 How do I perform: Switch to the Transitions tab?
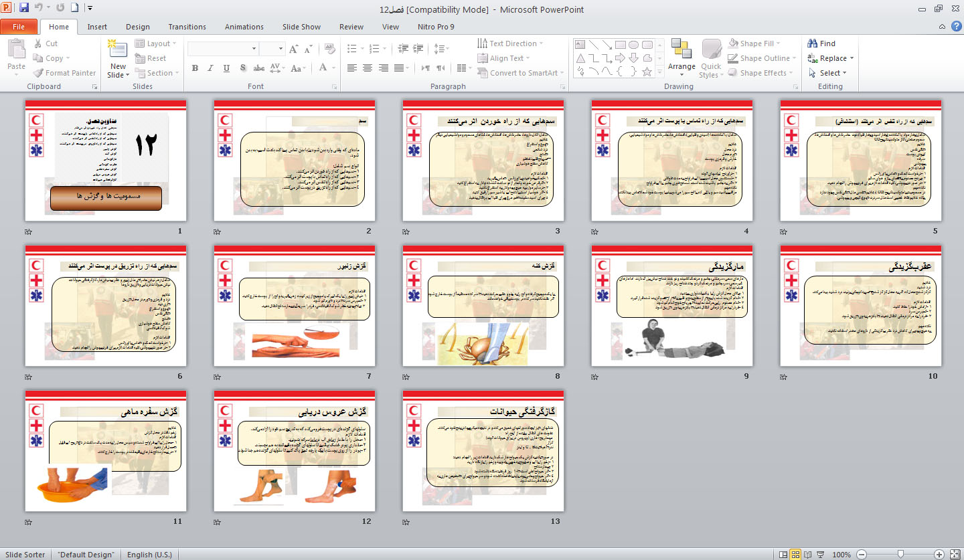tap(187, 27)
